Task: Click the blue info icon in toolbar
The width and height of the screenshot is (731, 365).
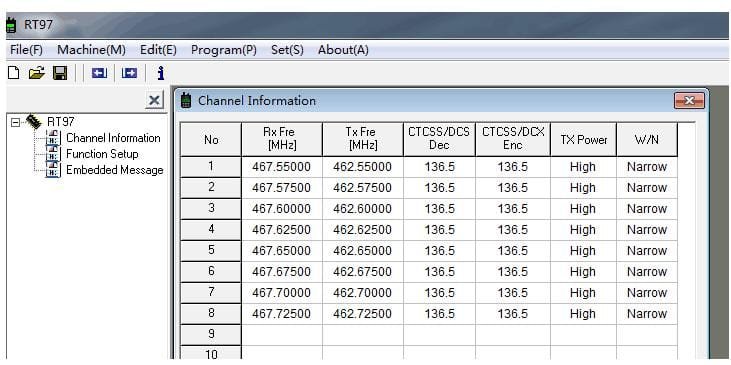Action: tap(161, 73)
